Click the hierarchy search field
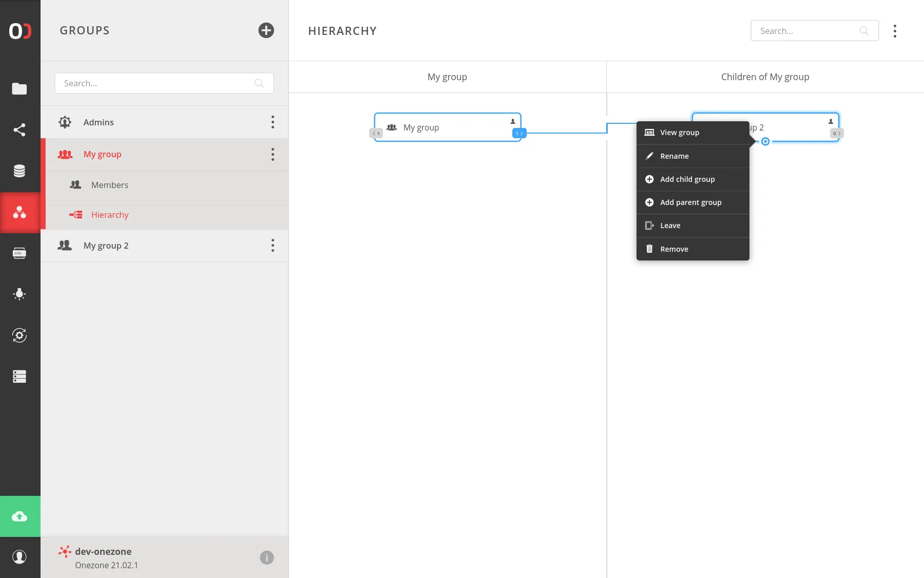924x578 pixels. 806,30
